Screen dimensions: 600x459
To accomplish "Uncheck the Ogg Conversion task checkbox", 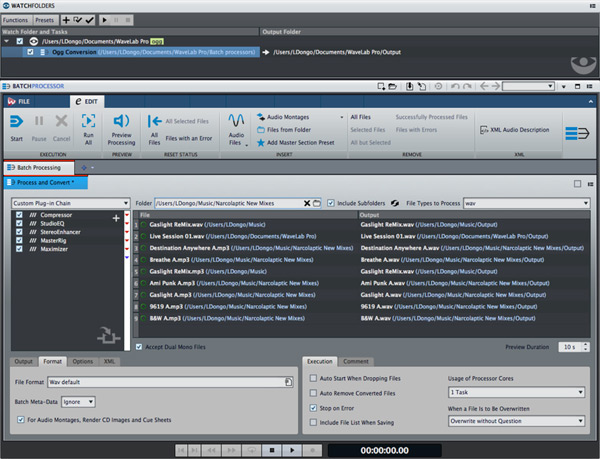I will click(30, 52).
